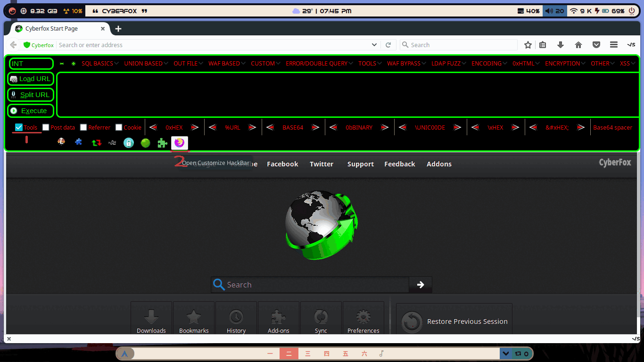Open address bar history dropdown arrow
Viewport: 644px width, 362px height.
coord(374,45)
